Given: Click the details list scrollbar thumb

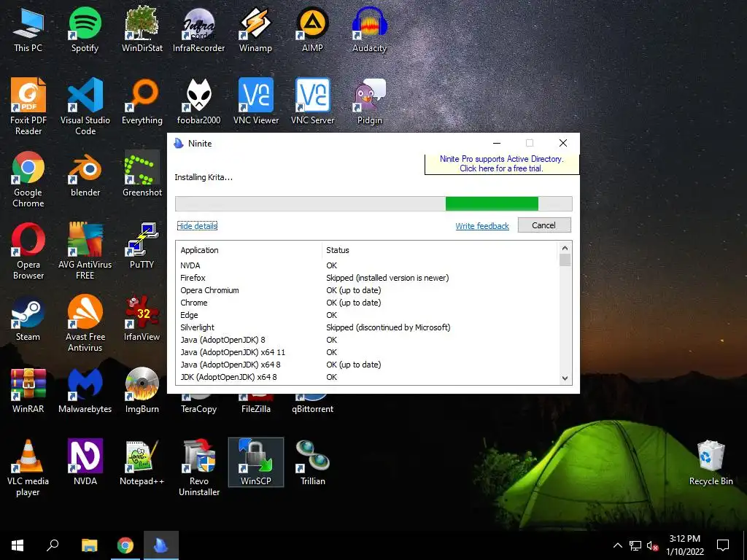Looking at the screenshot, I should point(565,260).
